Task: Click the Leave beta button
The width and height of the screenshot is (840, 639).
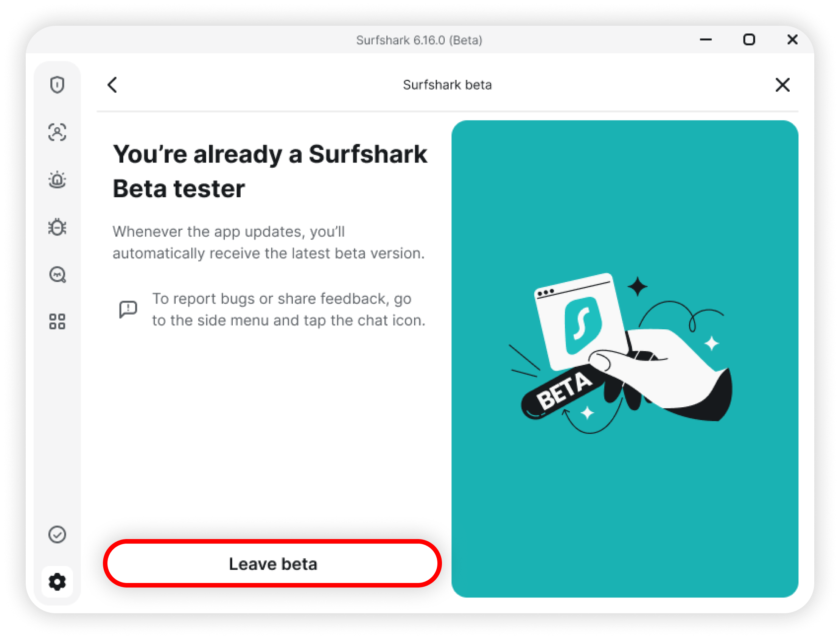Action: click(272, 563)
